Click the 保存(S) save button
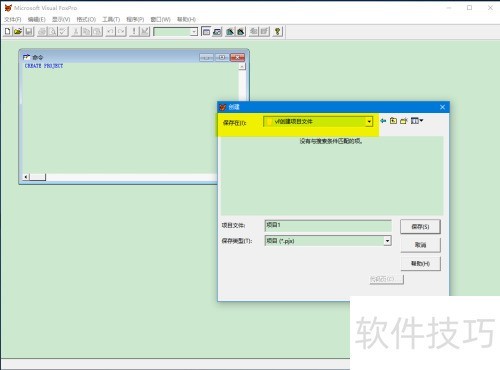Screen dimensions: 500x370 420,227
